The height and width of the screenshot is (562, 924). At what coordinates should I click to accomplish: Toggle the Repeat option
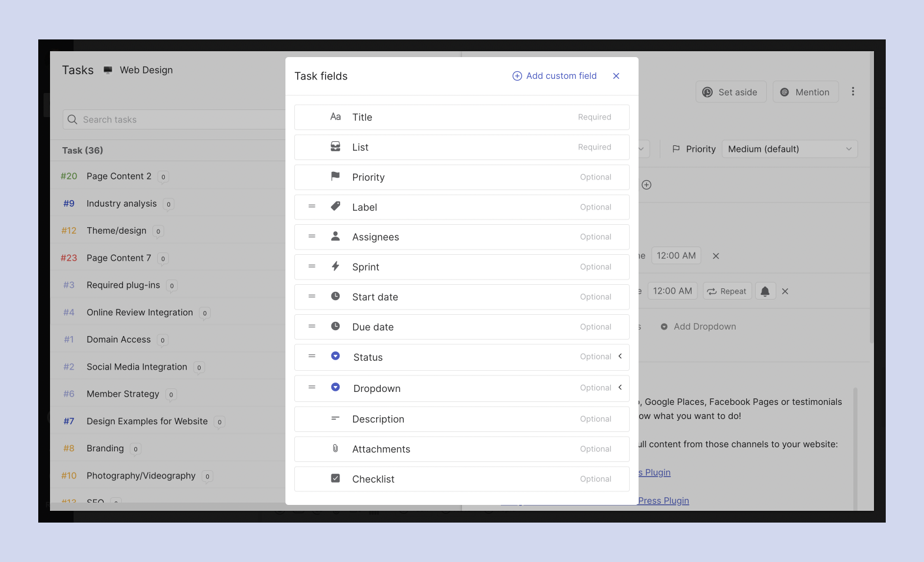click(x=727, y=291)
